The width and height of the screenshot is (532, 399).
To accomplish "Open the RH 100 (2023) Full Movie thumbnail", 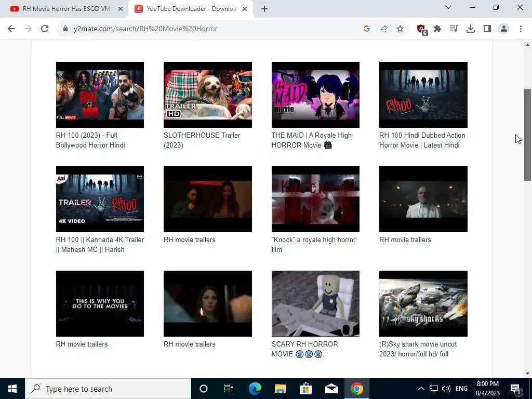I will coord(100,95).
